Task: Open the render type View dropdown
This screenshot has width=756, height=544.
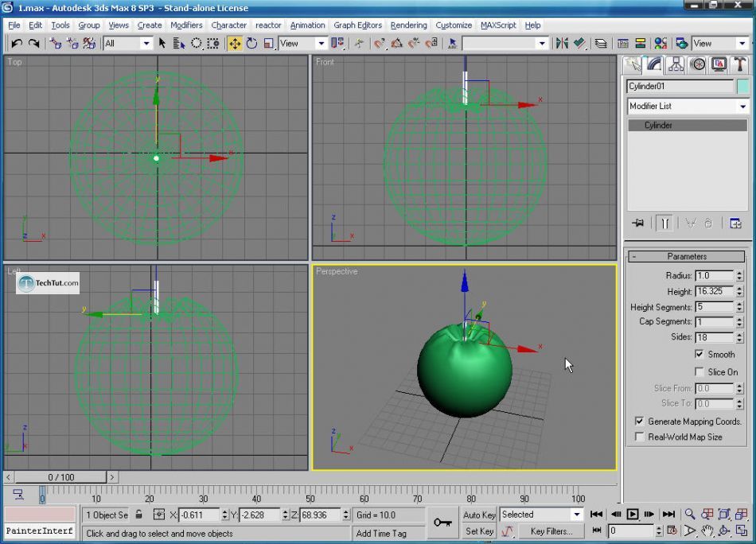Action: coord(719,44)
